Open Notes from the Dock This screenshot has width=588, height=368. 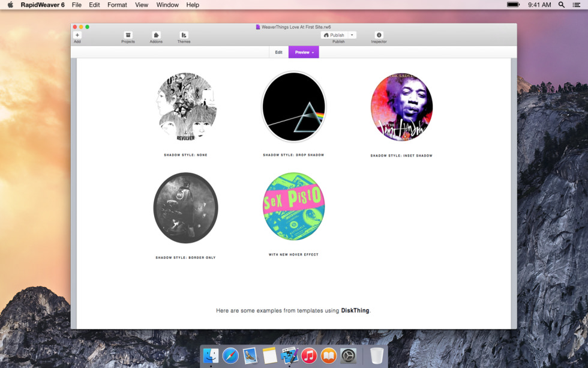pyautogui.click(x=269, y=355)
